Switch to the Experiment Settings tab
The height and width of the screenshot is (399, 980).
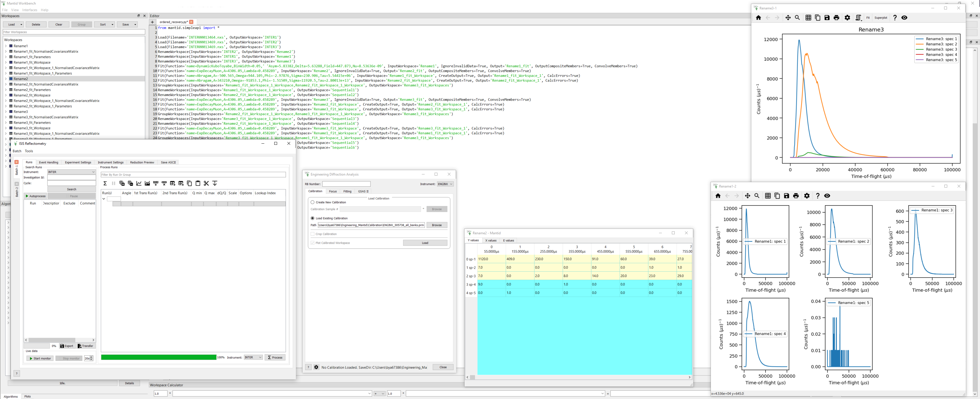[x=78, y=162]
